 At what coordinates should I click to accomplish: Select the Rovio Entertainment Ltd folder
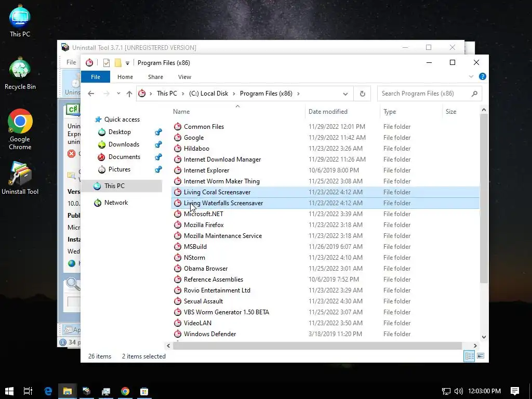[217, 290]
